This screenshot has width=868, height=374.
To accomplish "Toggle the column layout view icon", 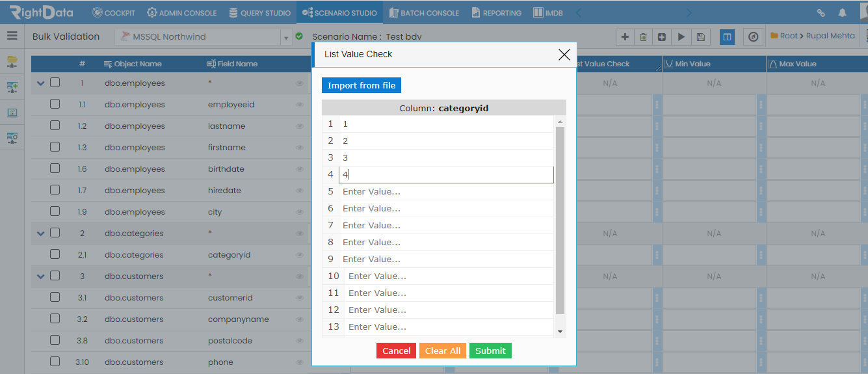I will point(728,37).
